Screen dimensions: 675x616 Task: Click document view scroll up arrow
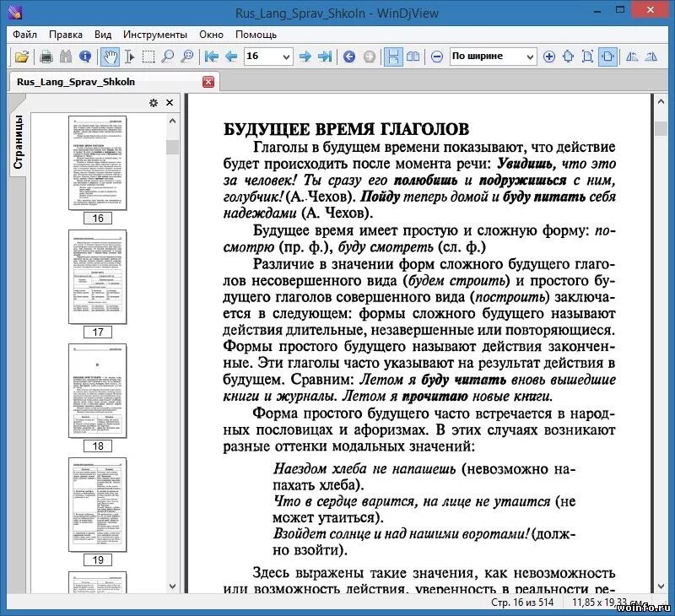(661, 101)
